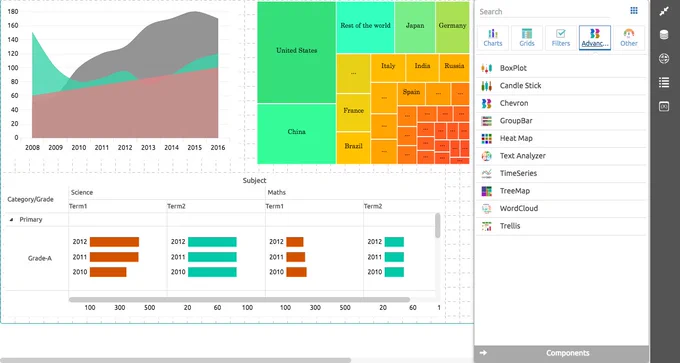Click the France treemap tile
The height and width of the screenshot is (363, 680).
click(x=353, y=112)
